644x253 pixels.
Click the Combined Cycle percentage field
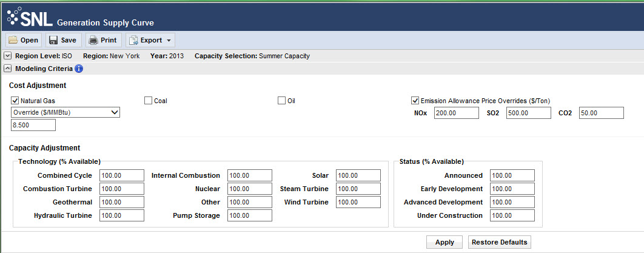click(x=122, y=175)
